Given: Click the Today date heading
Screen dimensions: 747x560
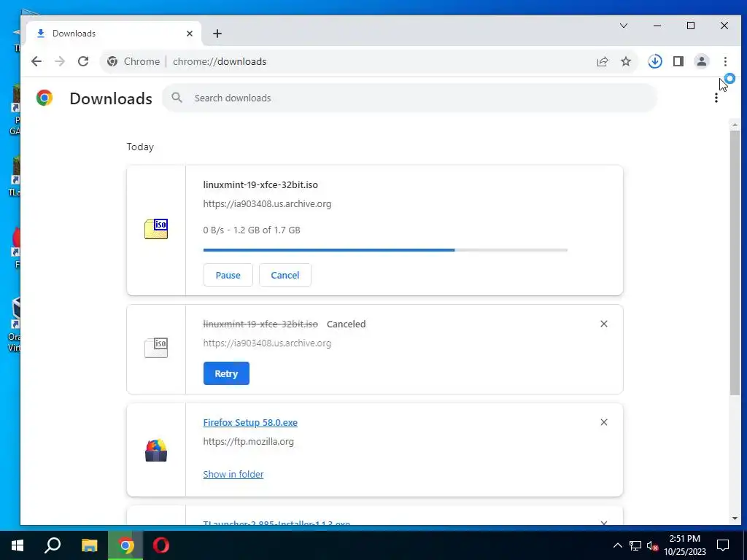Looking at the screenshot, I should 140,147.
